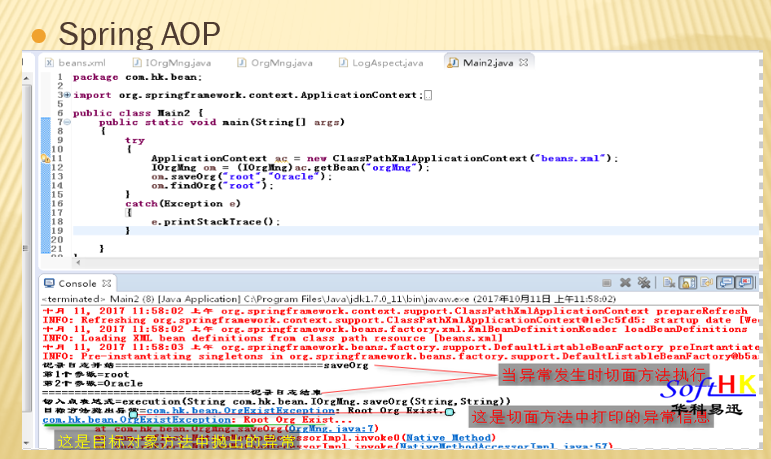Toggle Show Console on standard error
Image resolution: width=771 pixels, height=459 pixels.
click(744, 282)
